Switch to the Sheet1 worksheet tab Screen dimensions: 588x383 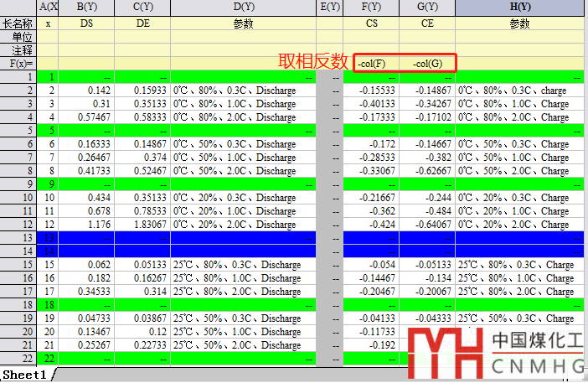tap(24, 375)
